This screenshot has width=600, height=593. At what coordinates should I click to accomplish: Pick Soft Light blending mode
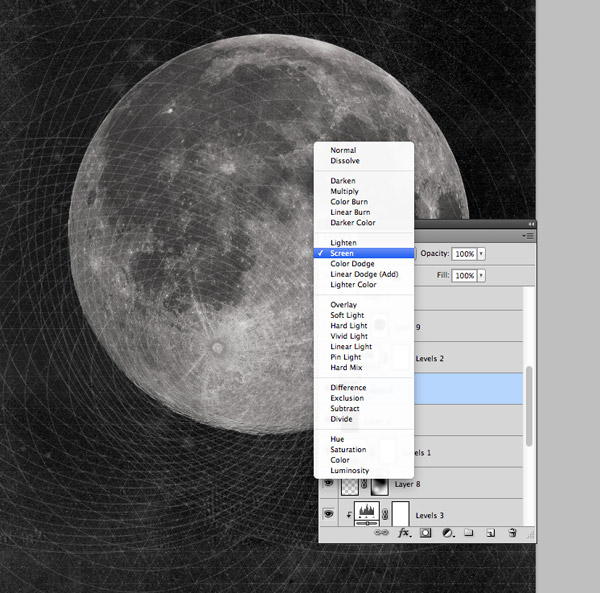(347, 315)
